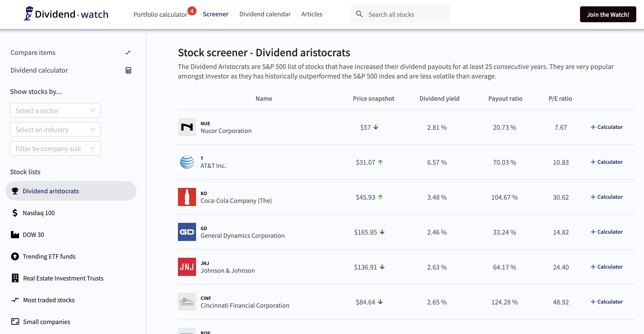
Task: Open the Select a sector dropdown
Action: point(55,110)
